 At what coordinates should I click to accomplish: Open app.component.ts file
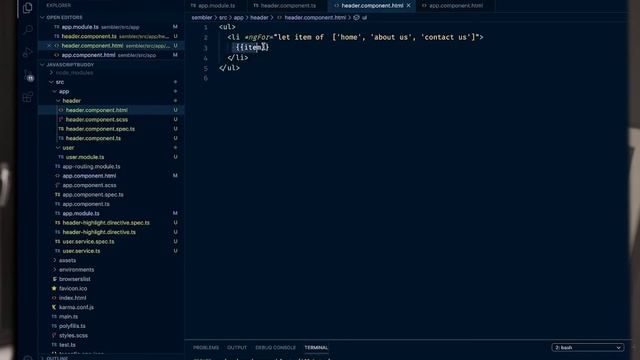pyautogui.click(x=86, y=204)
